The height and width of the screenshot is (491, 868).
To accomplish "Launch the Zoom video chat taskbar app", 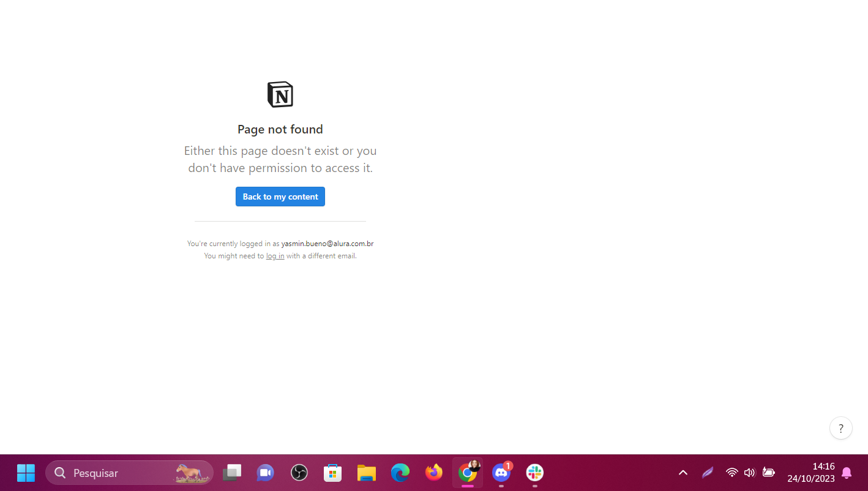I will (x=265, y=473).
